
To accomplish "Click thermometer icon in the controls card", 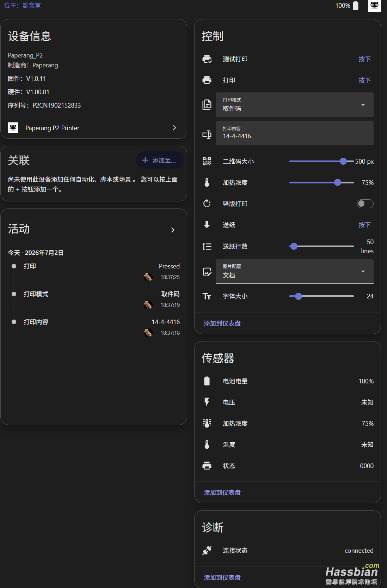I will [x=207, y=182].
